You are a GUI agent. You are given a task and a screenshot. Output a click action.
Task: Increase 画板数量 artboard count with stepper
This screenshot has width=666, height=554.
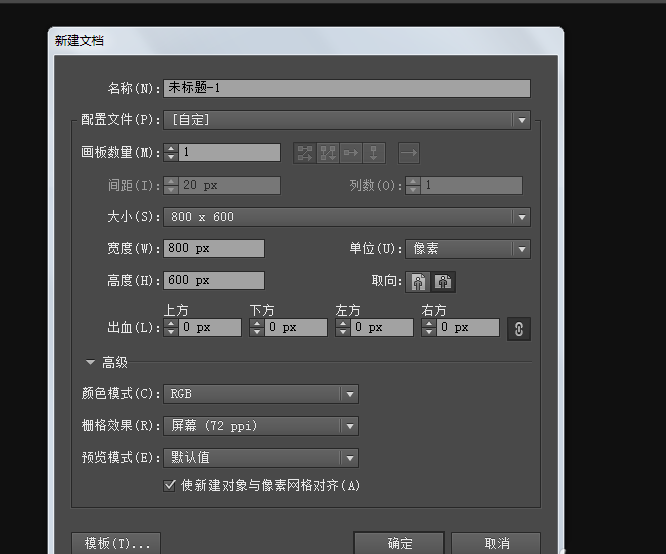[171, 149]
